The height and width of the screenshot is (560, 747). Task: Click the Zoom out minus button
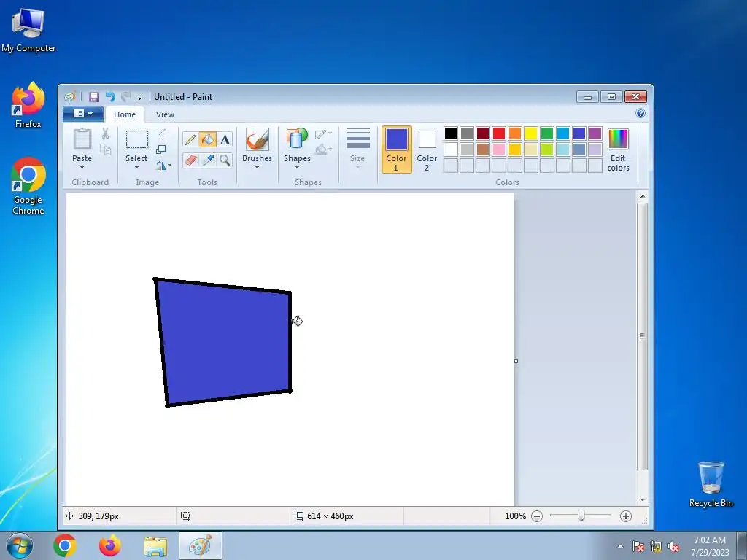point(537,516)
